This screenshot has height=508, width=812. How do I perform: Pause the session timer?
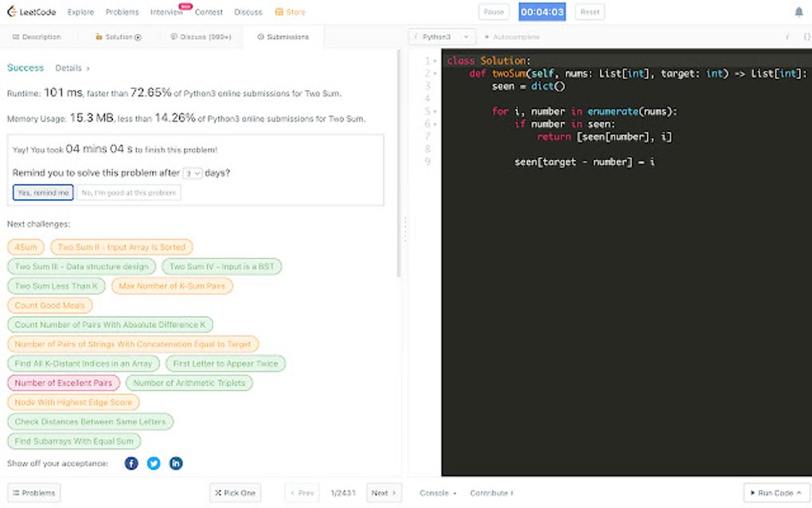tap(493, 11)
